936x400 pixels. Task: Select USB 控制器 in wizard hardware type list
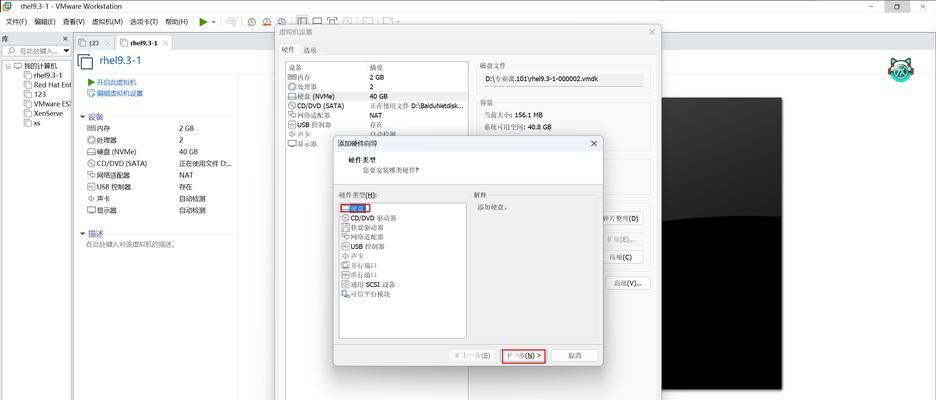point(363,247)
